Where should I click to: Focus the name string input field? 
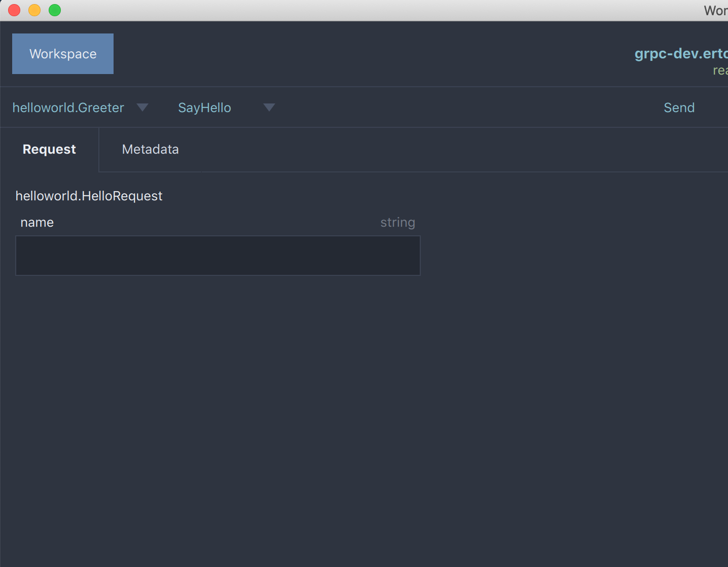[x=218, y=256]
